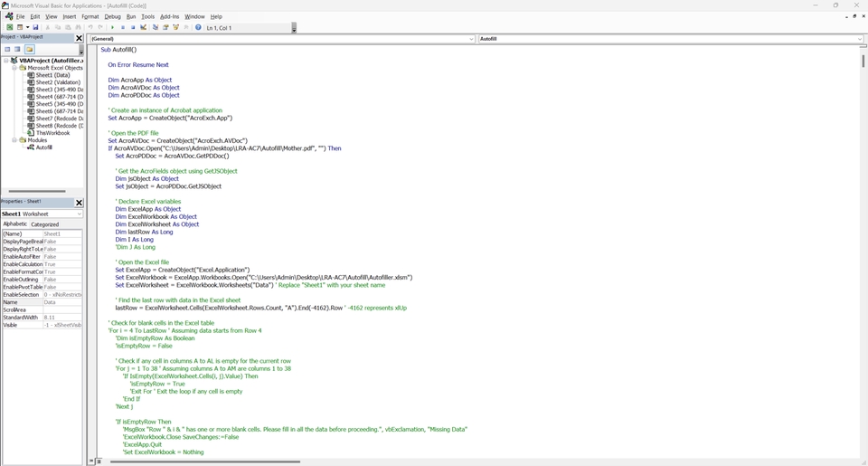Click the ScrollArea property row
This screenshot has width=868, height=466.
[42, 309]
